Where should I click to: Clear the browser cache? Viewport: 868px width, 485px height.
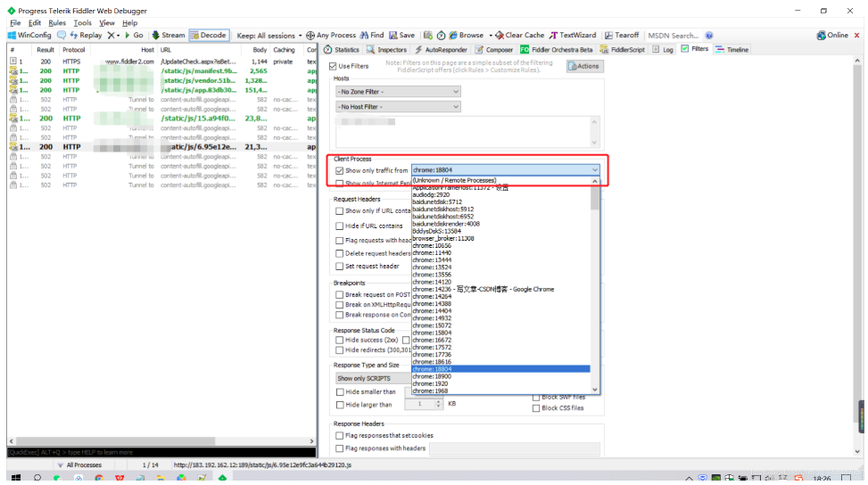(x=520, y=35)
